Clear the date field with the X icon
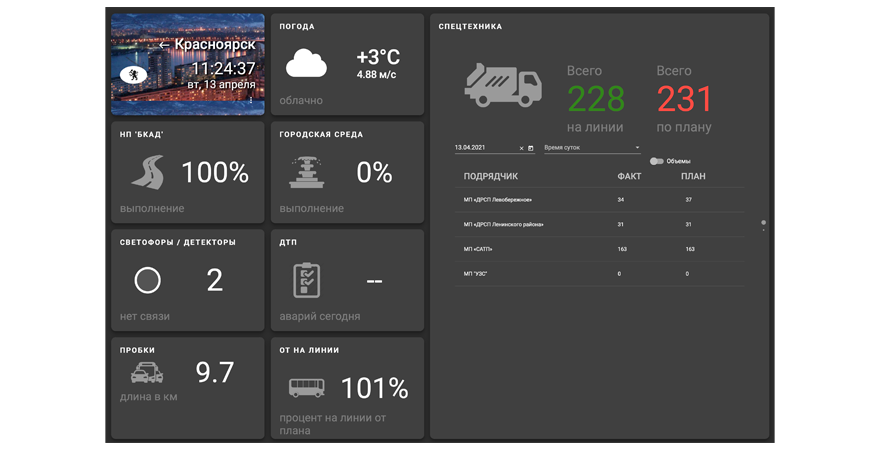This screenshot has width=880, height=450. point(521,148)
